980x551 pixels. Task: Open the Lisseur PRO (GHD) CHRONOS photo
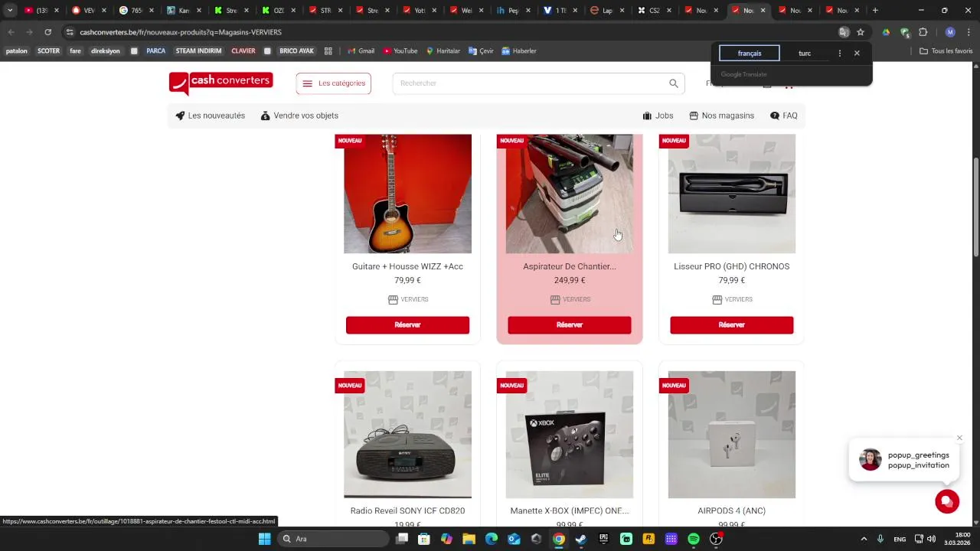coord(732,194)
